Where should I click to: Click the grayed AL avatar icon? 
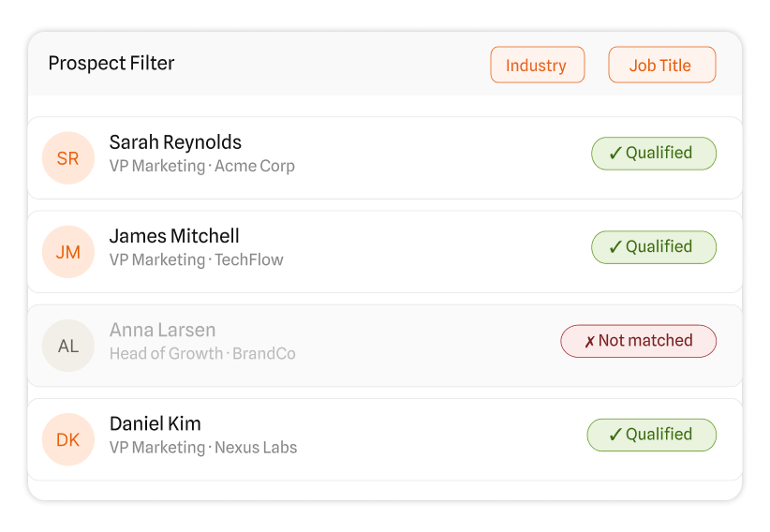(68, 346)
